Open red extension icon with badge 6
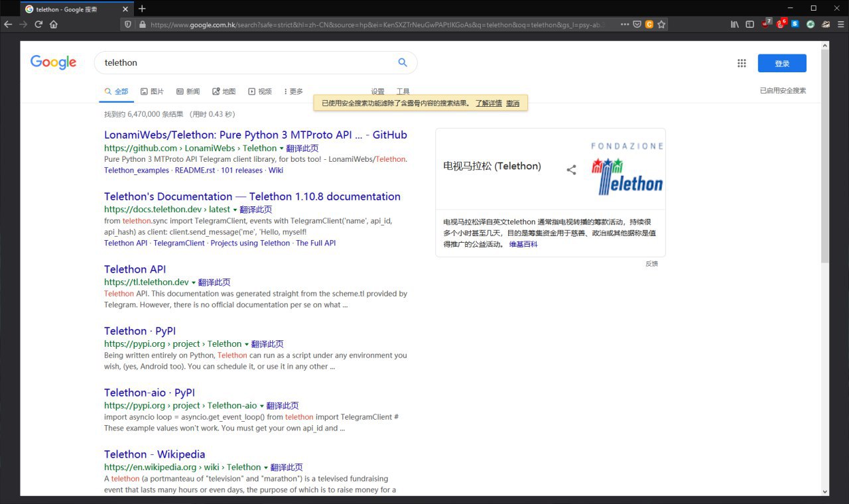This screenshot has width=849, height=504. coord(781,23)
